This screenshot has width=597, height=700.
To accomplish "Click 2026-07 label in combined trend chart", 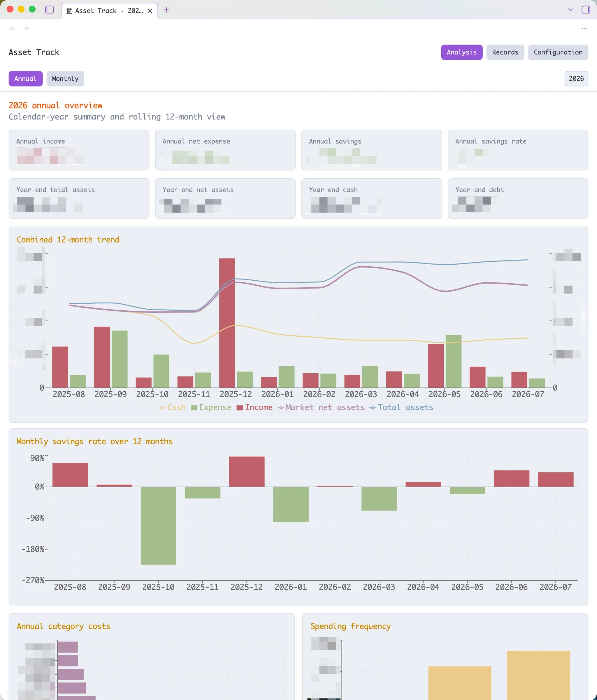I will coord(528,394).
